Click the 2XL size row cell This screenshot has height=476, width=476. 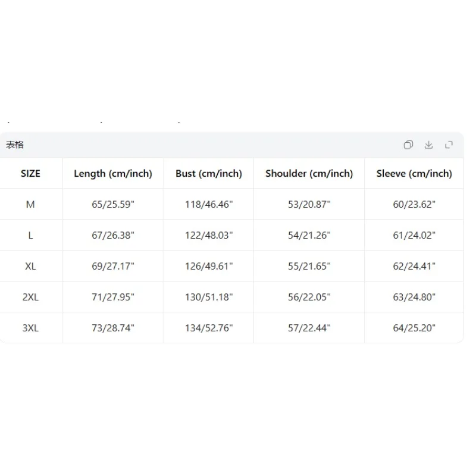tap(30, 297)
